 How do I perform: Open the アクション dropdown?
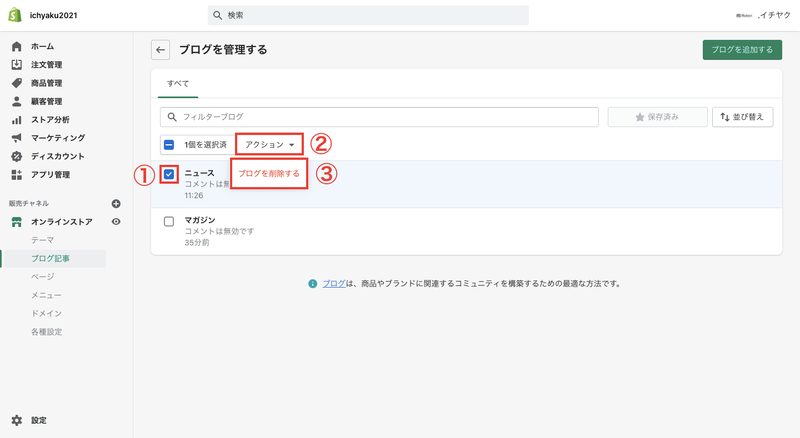269,144
